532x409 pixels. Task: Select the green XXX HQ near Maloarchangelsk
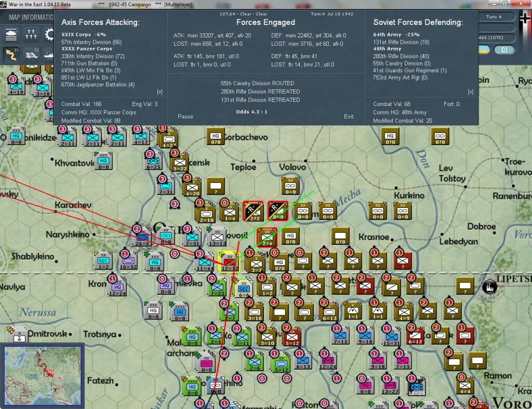click(x=192, y=337)
